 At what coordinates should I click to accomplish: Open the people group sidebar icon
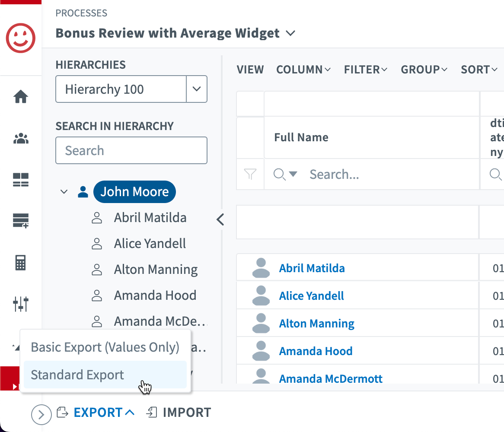coord(21,139)
